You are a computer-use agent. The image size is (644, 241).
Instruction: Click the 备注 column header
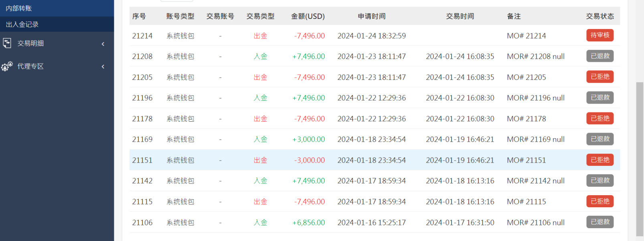514,16
